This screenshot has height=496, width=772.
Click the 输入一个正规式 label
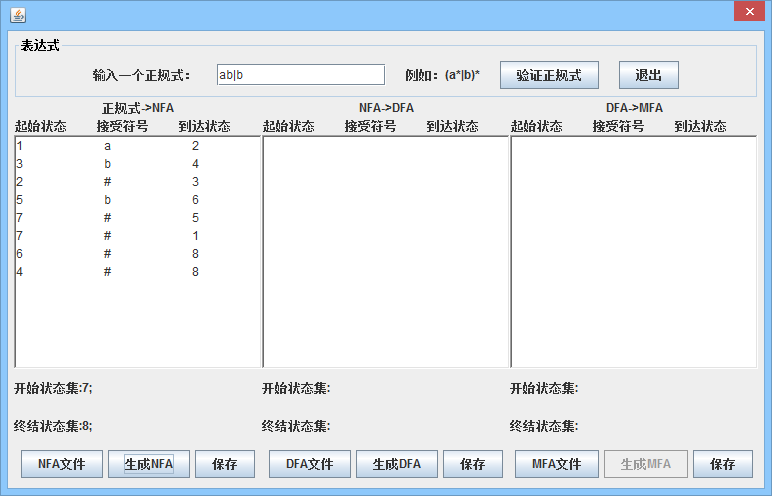coord(141,75)
